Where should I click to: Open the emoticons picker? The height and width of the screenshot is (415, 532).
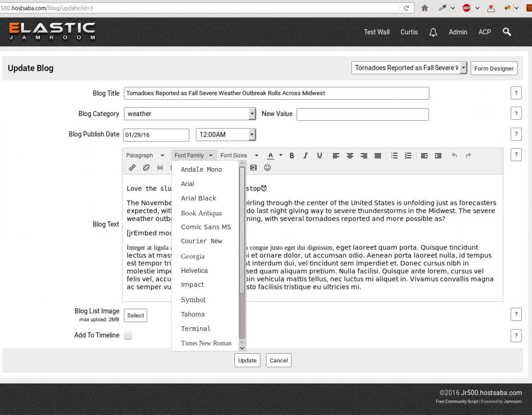click(267, 168)
